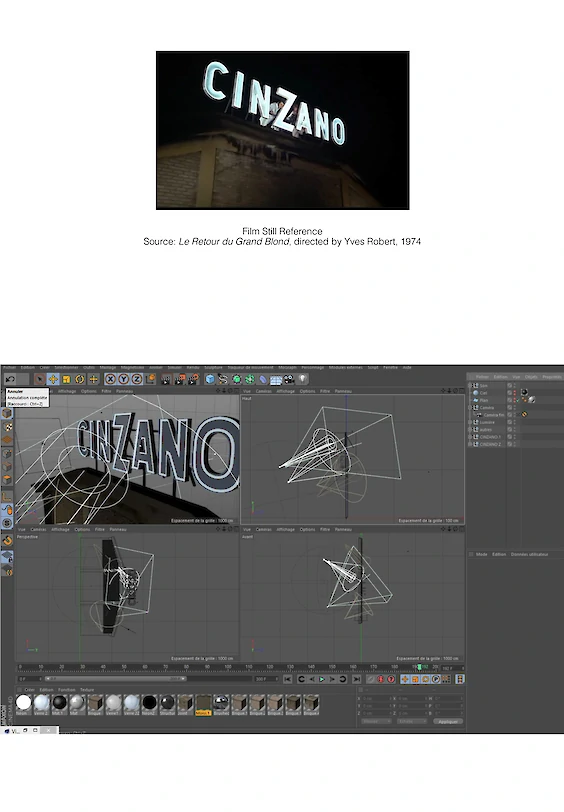Click the Undo arrow icon in toolbar
The image size is (564, 812).
(10, 379)
